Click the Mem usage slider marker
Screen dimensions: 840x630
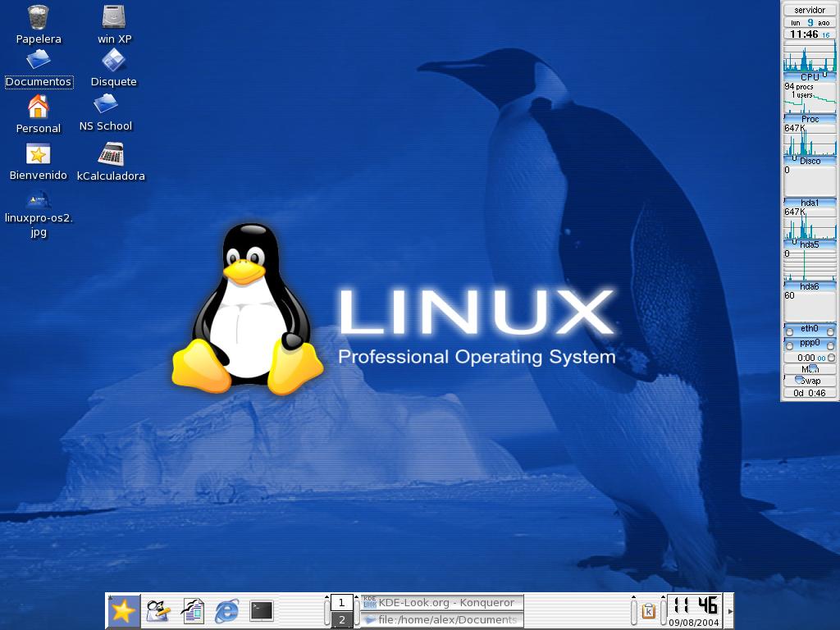click(x=813, y=367)
